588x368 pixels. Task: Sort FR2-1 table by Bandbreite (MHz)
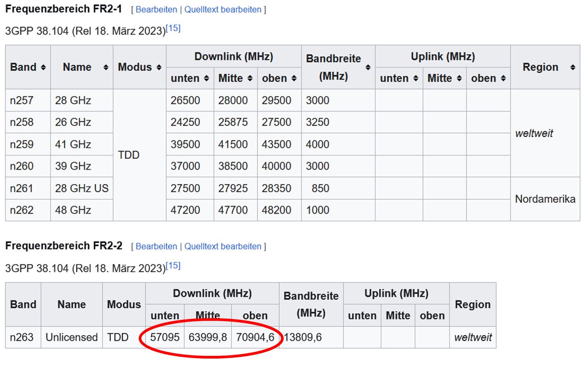(368, 67)
